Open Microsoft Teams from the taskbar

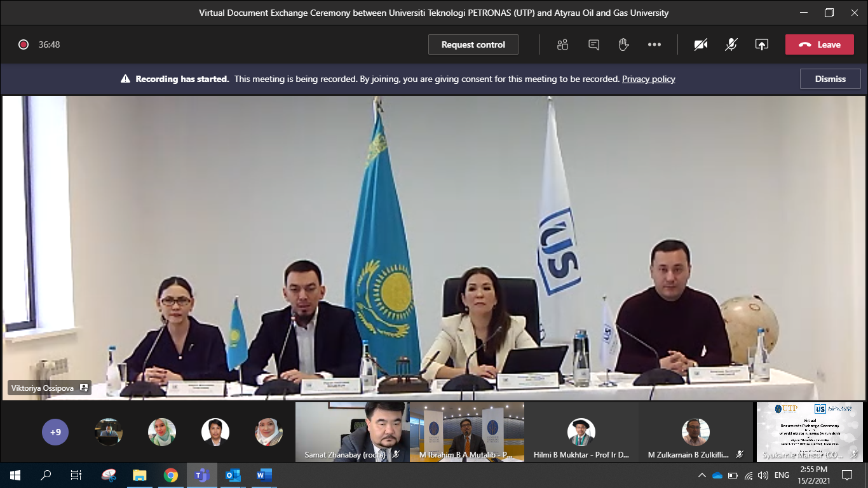202,475
